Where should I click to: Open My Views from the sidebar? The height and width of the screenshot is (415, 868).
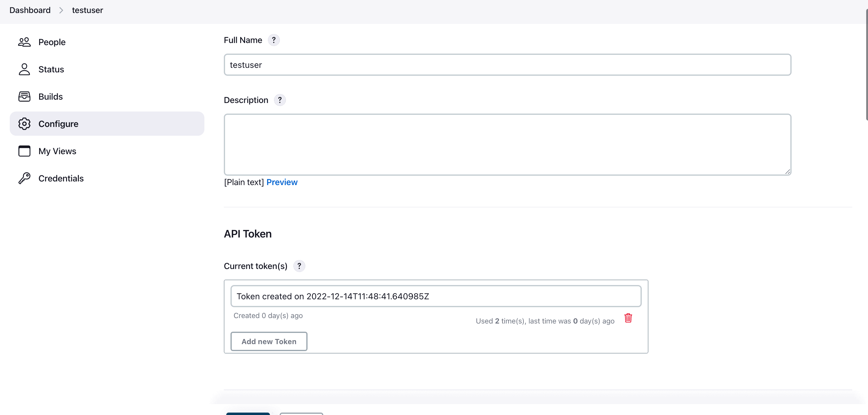[x=57, y=151]
